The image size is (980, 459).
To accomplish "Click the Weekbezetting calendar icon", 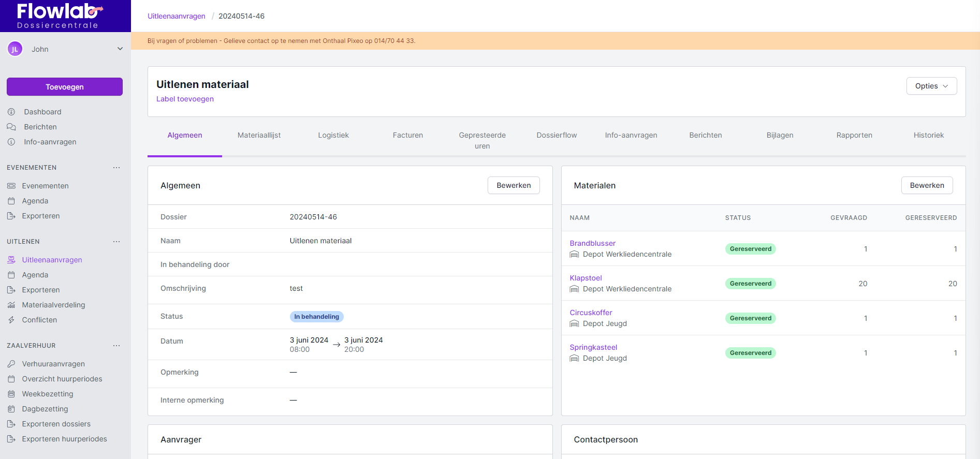I will point(11,394).
